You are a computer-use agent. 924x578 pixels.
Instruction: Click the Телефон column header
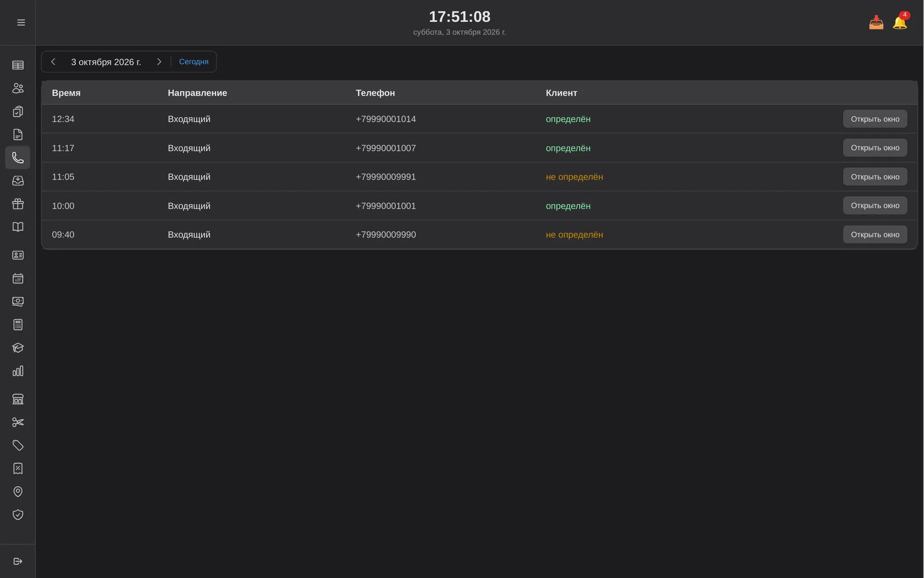click(x=375, y=93)
